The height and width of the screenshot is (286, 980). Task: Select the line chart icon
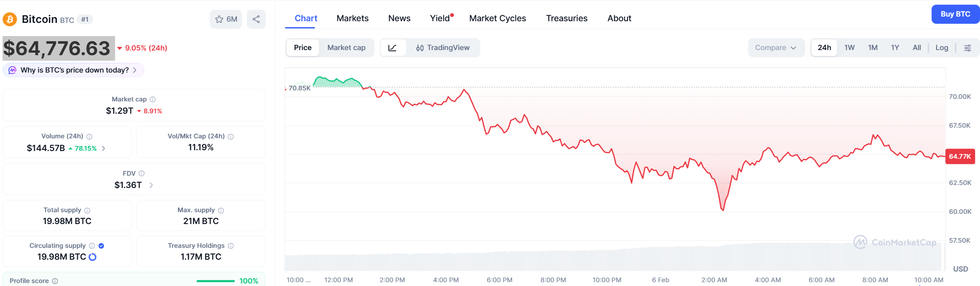(393, 48)
